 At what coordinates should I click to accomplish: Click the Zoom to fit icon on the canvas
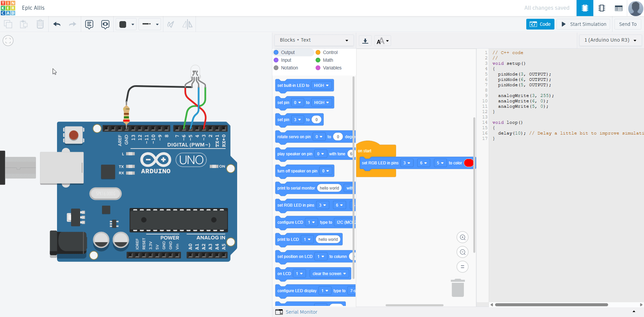(x=8, y=41)
